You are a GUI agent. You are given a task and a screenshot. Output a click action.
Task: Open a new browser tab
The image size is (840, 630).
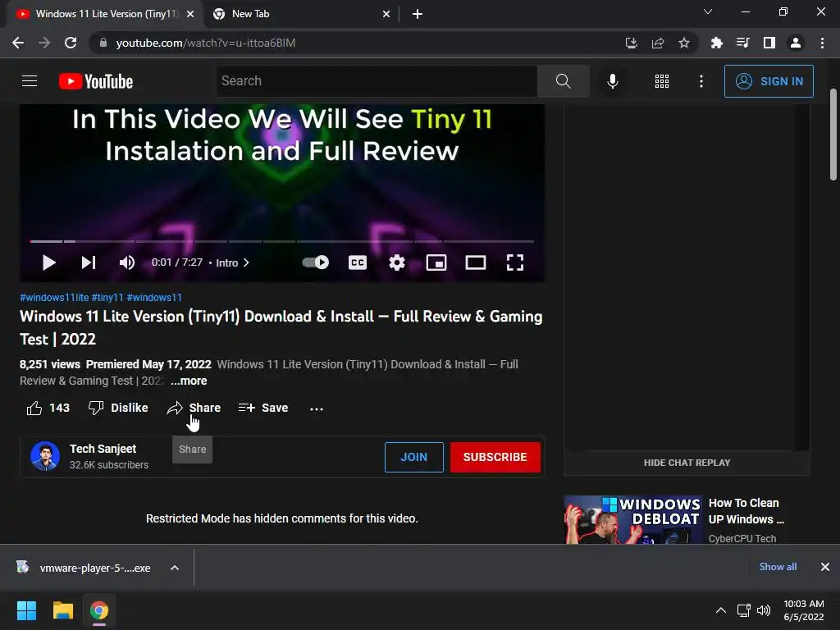pyautogui.click(x=418, y=14)
